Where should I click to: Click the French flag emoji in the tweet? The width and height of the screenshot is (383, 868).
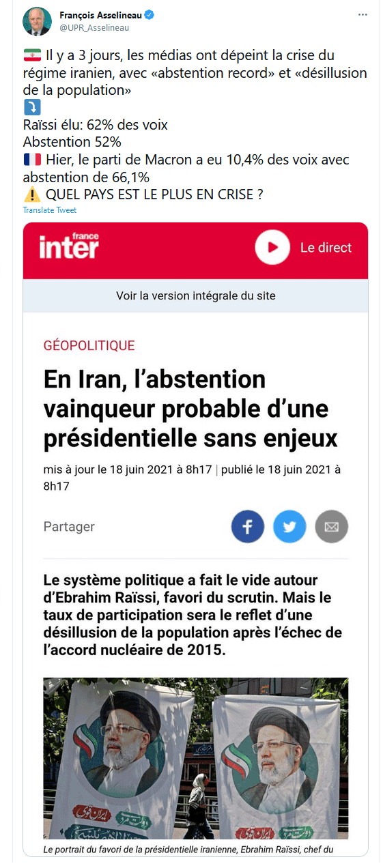(31, 160)
